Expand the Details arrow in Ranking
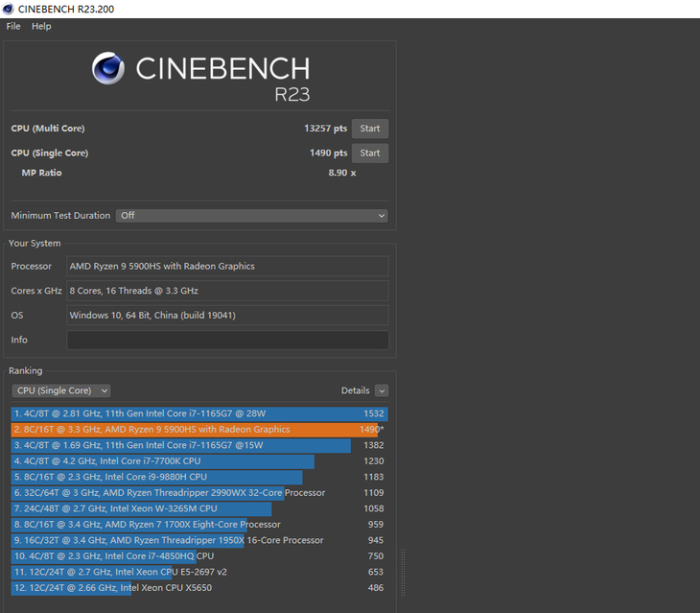Image resolution: width=700 pixels, height=613 pixels. pos(382,390)
